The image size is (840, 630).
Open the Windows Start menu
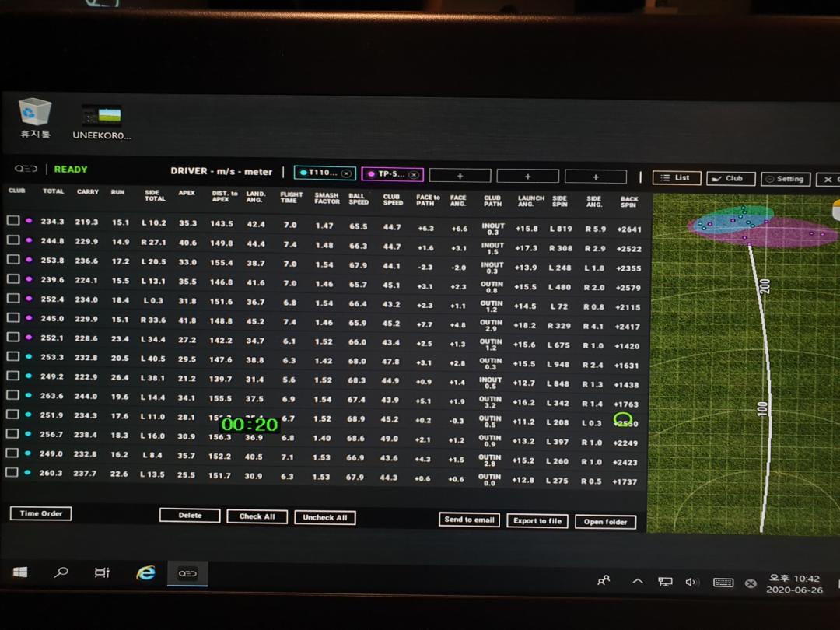[21, 572]
